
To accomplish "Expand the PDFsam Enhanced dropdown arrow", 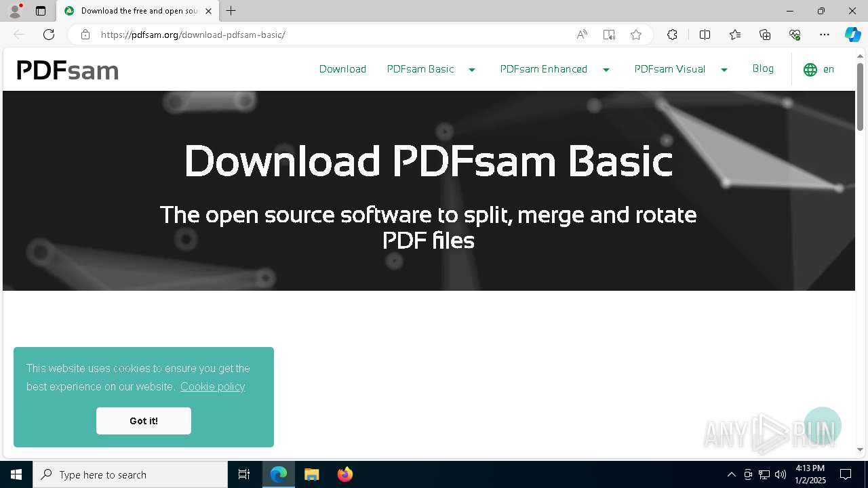I will click(x=606, y=70).
